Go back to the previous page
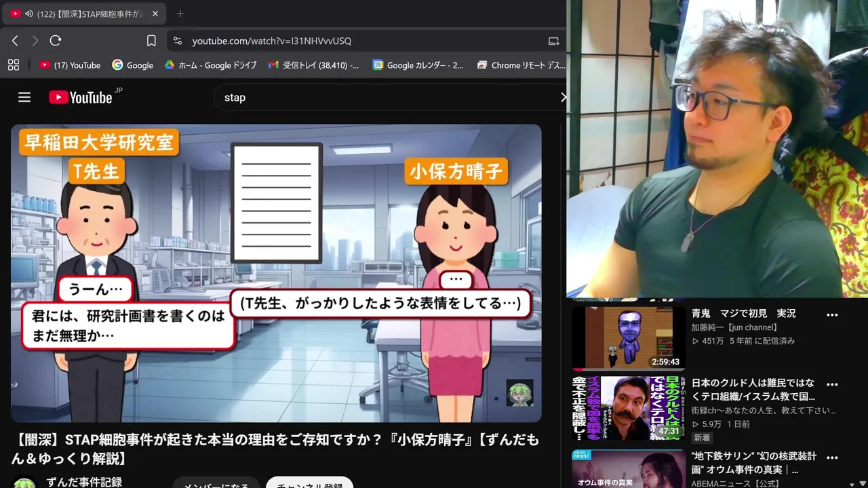868x488 pixels. point(15,41)
